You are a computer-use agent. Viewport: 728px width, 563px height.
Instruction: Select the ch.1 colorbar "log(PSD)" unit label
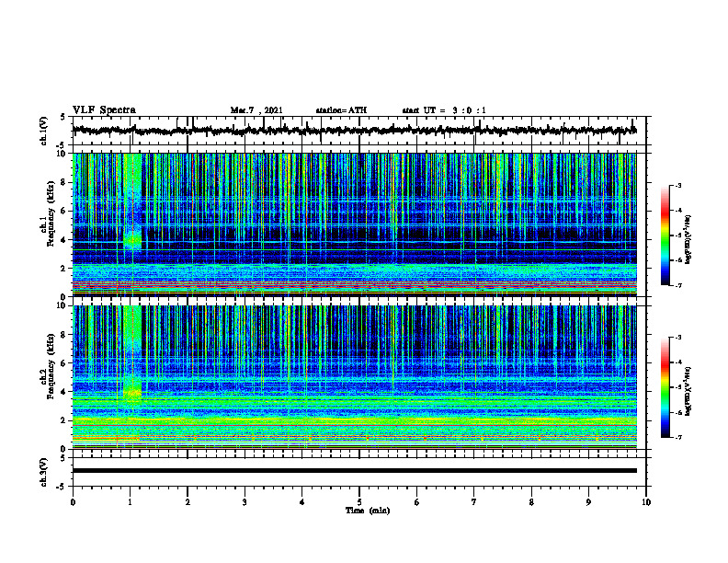point(688,240)
